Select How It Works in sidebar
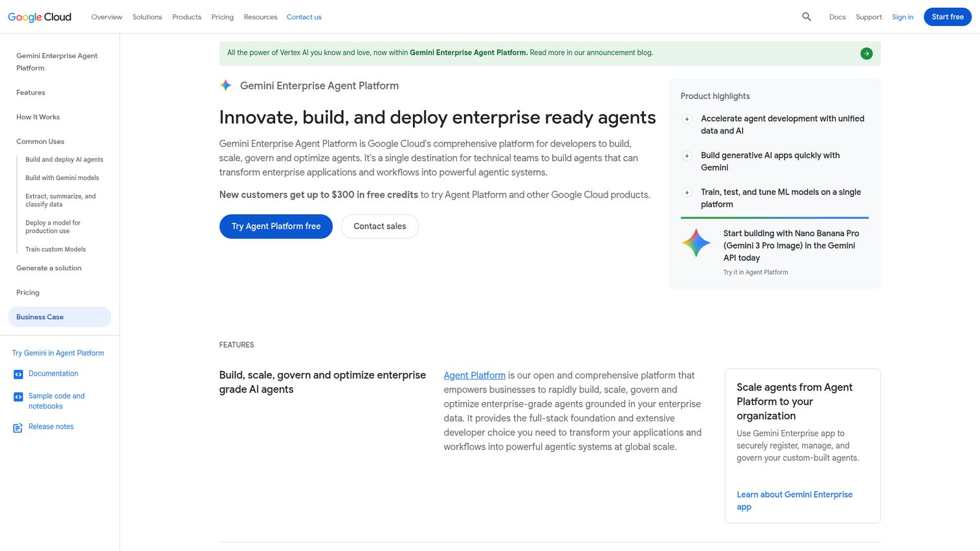 point(38,117)
